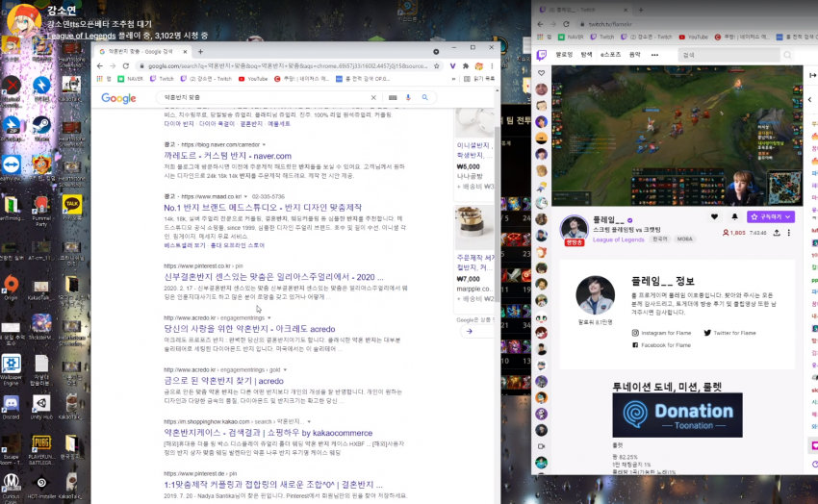Viewport: 818px width, 504px height.
Task: Focus the Google search input box
Action: [x=264, y=97]
